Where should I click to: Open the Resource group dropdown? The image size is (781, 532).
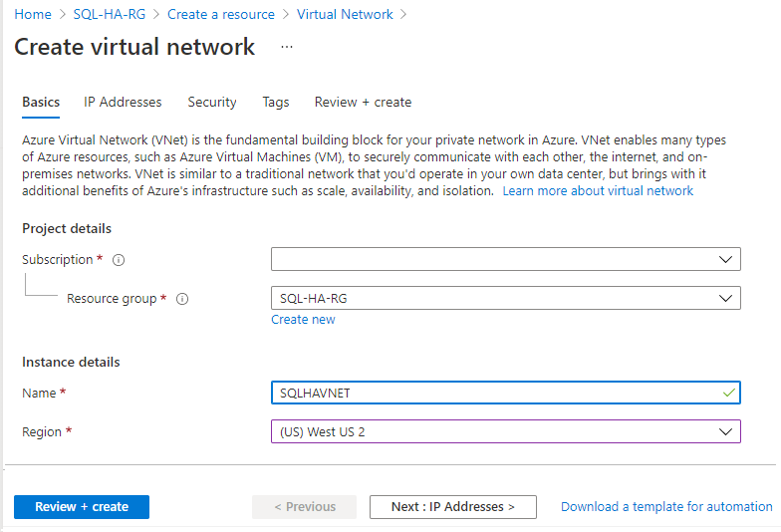(x=505, y=298)
